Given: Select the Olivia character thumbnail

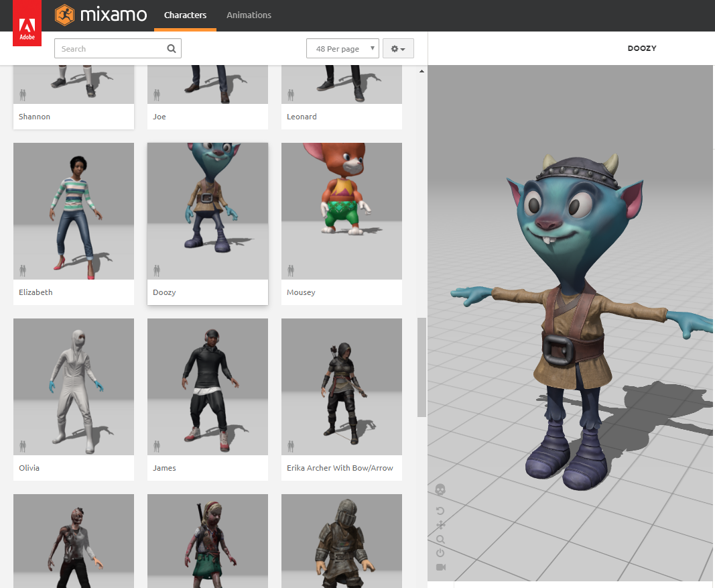Looking at the screenshot, I should (74, 387).
